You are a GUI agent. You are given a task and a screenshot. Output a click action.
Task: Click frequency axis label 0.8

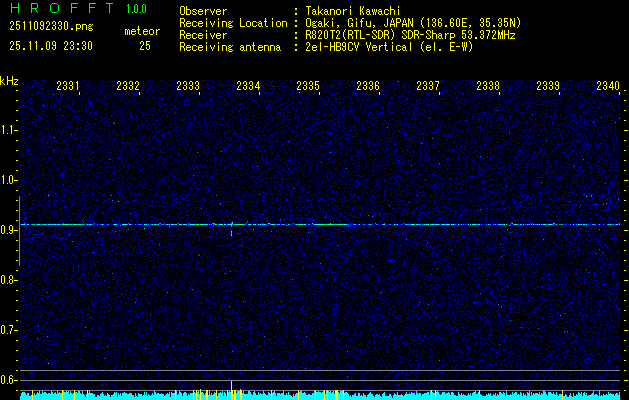tap(8, 280)
